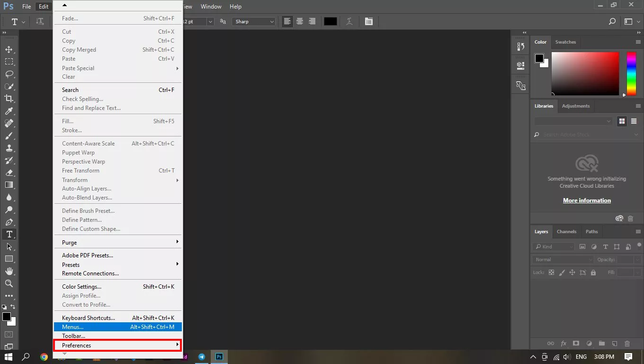Click the More information link
The height and width of the screenshot is (364, 644).
[587, 200]
